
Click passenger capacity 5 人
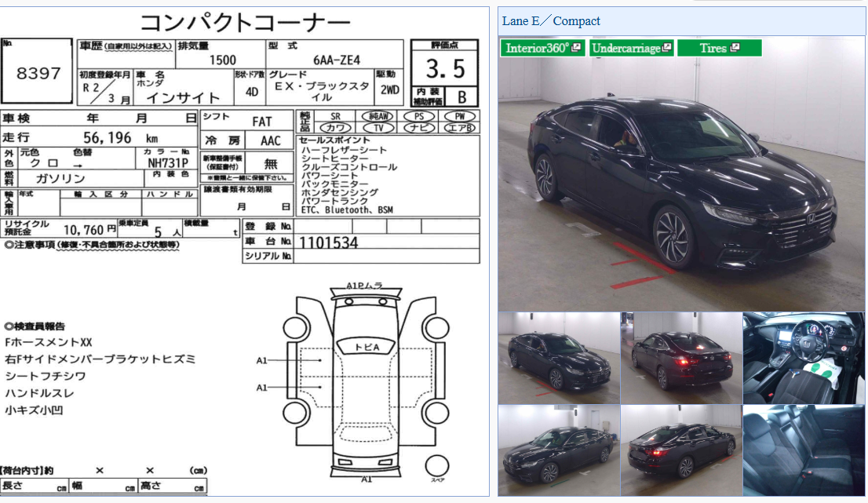(x=167, y=231)
